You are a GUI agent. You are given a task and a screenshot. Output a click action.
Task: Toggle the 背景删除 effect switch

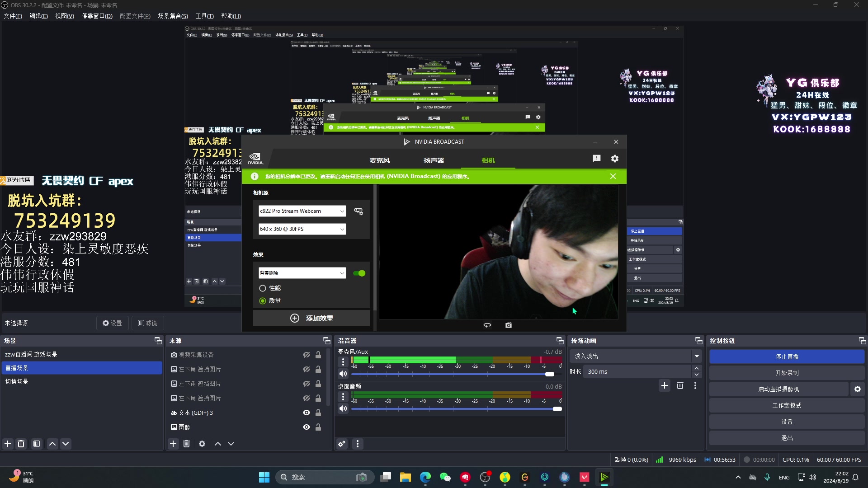coord(359,273)
